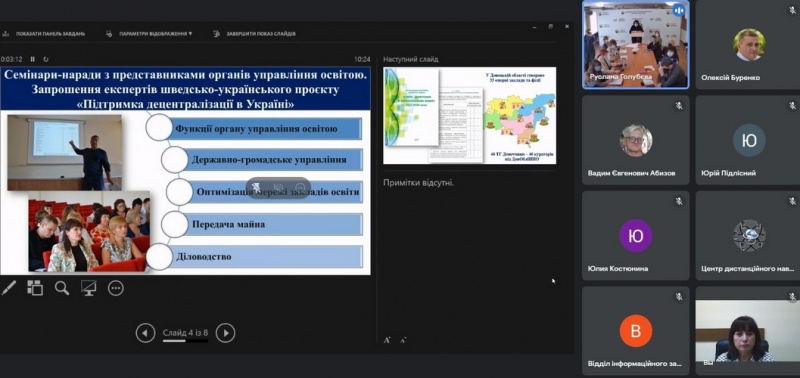This screenshot has height=378, width=800.
Task: Select the pen and laser pointer tool
Action: pyautogui.click(x=9, y=288)
